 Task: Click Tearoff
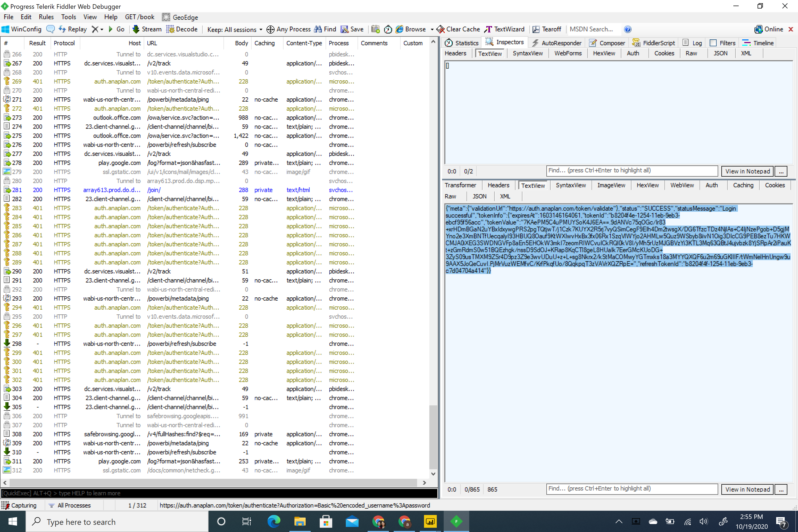pos(547,29)
